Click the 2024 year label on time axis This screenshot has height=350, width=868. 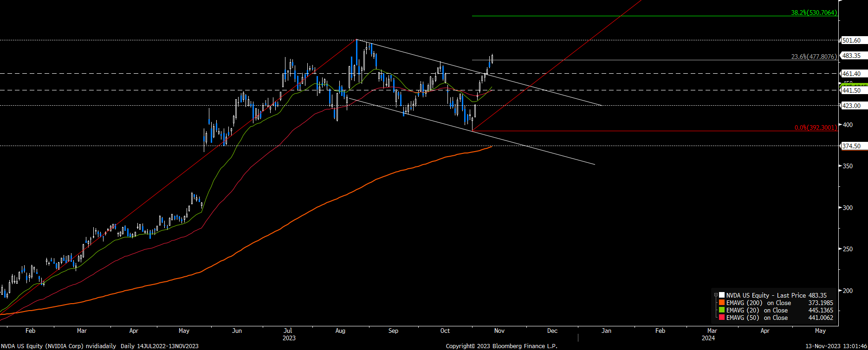(x=708, y=338)
